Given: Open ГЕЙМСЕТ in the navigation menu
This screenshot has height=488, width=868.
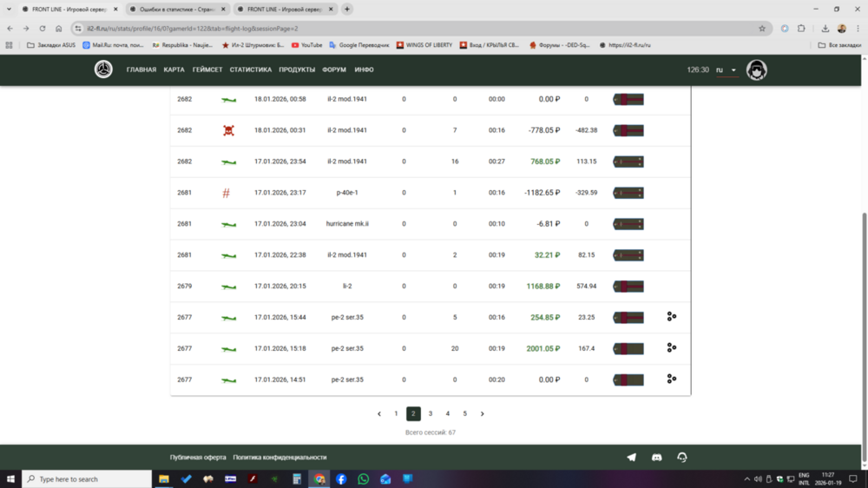Looking at the screenshot, I should tap(207, 69).
